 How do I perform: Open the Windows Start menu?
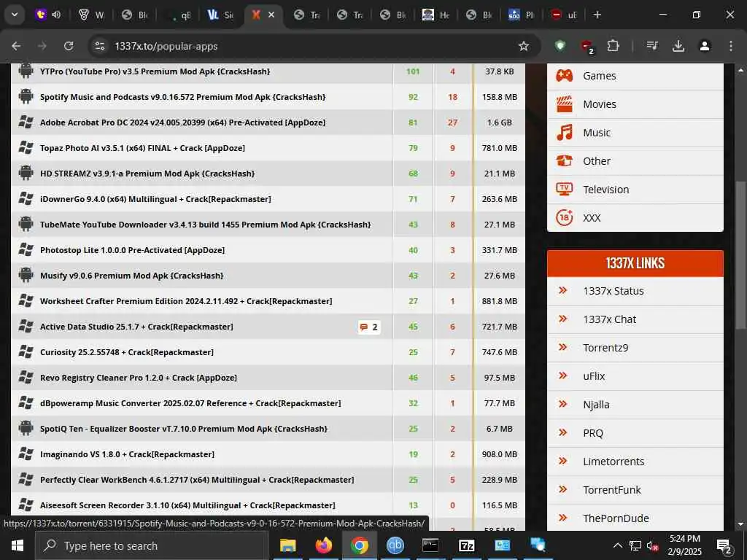pyautogui.click(x=18, y=545)
